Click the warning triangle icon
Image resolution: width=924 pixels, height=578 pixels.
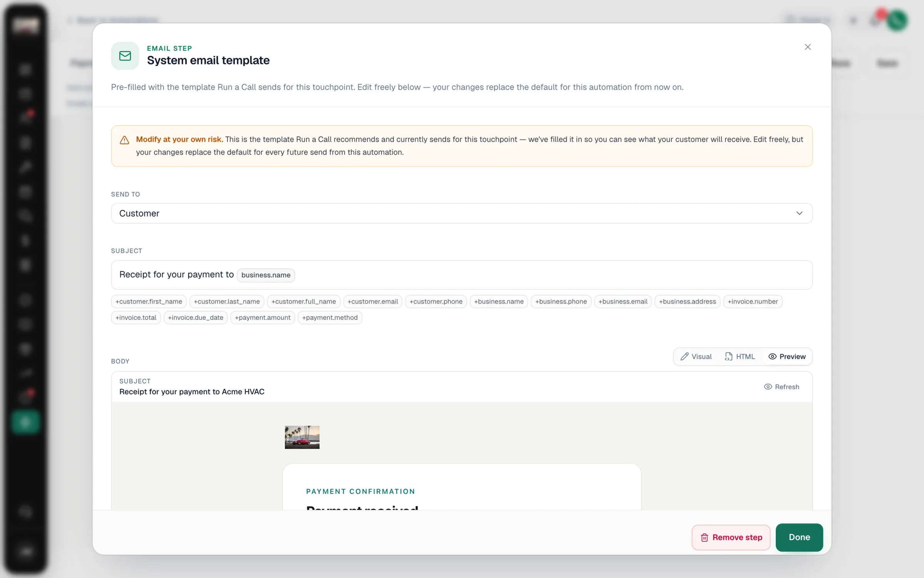tap(124, 140)
